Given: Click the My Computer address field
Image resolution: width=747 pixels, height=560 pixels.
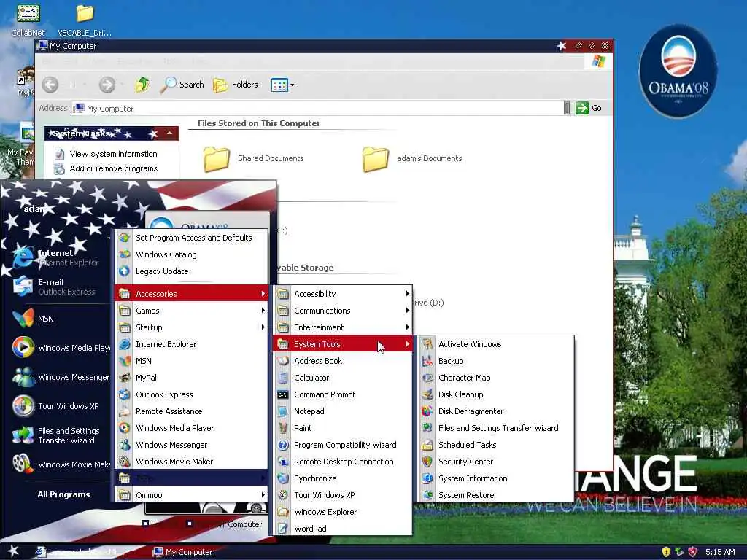Looking at the screenshot, I should coord(317,108).
